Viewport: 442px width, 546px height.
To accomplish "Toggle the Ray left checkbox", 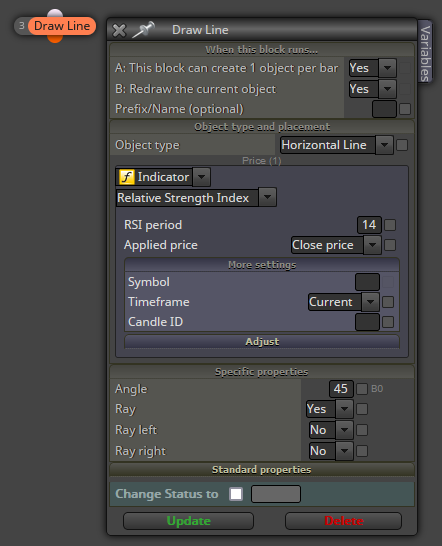I will [x=362, y=430].
